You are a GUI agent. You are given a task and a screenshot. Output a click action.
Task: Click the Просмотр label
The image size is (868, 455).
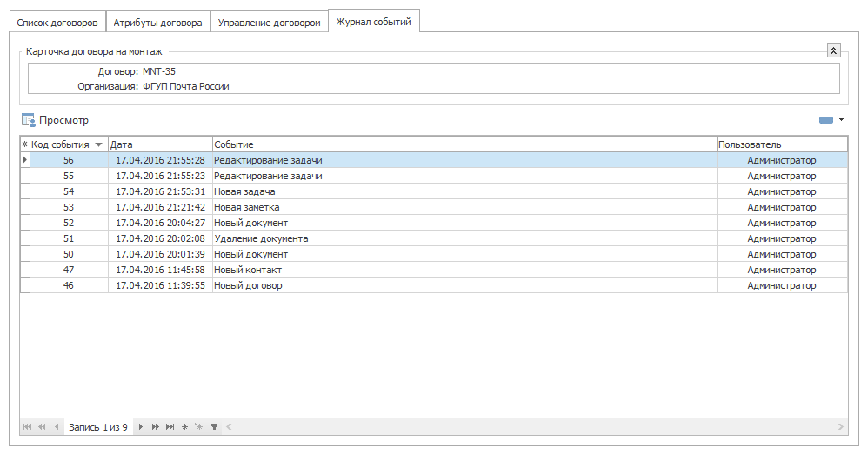63,120
